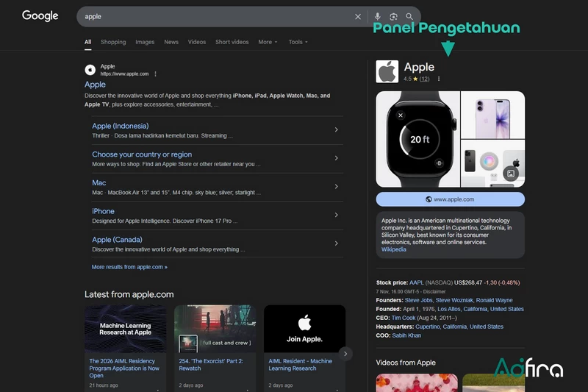Open the AAPL stock ticker link
Image resolution: width=588 pixels, height=392 pixels.
coord(416,283)
